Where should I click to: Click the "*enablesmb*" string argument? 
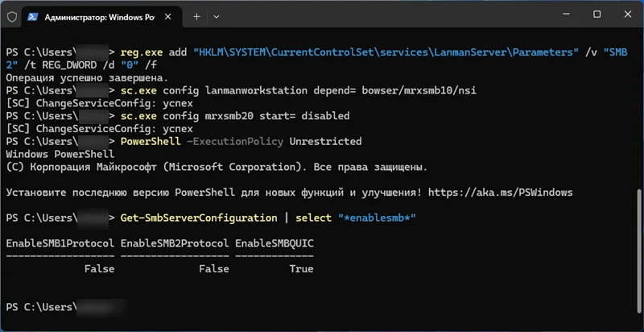tap(377, 218)
